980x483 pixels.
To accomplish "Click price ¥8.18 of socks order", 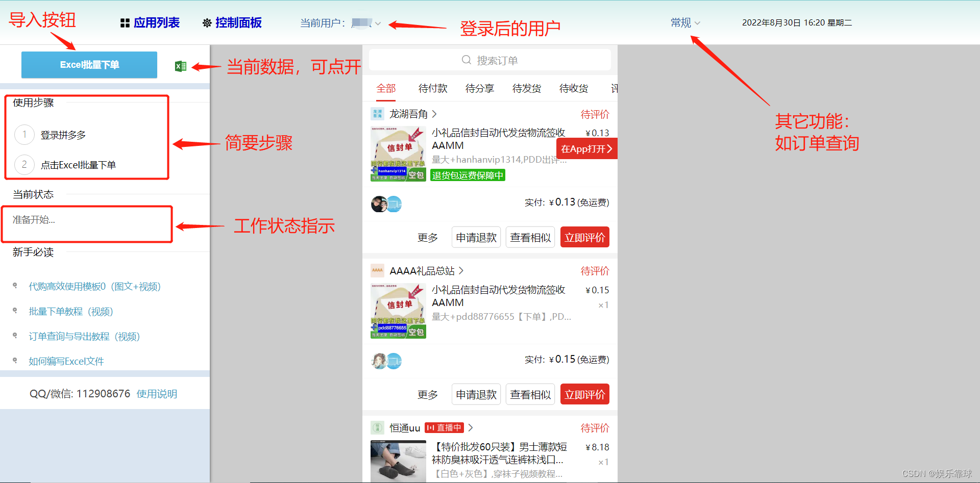I will coord(597,447).
